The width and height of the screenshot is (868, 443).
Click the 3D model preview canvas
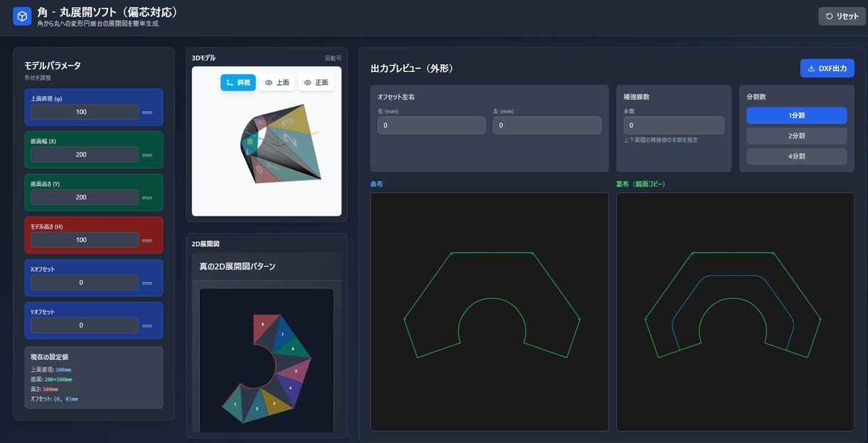pyautogui.click(x=267, y=141)
